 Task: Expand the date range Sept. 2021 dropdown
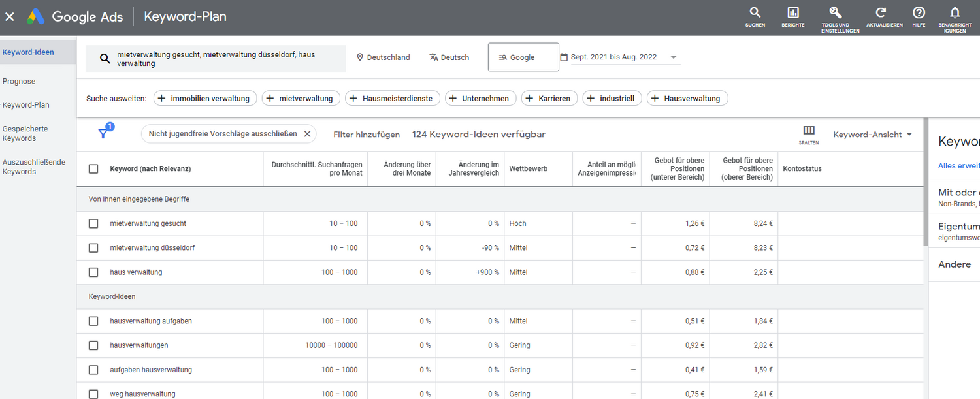pos(673,57)
